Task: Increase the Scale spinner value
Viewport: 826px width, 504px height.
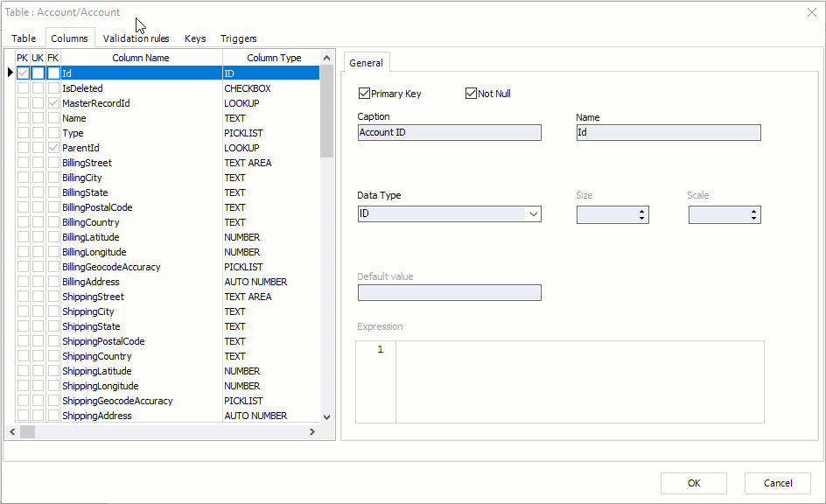Action: click(754, 211)
